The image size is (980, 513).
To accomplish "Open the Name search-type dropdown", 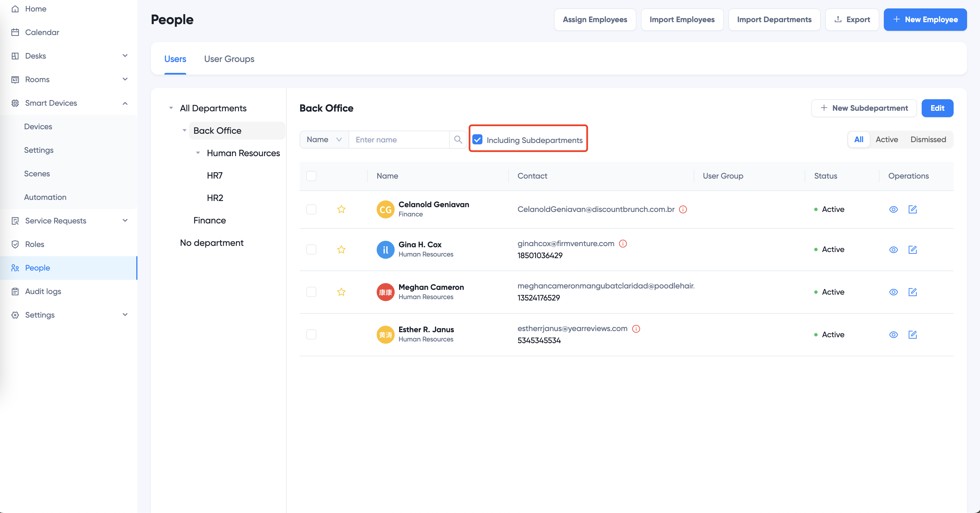I will point(324,140).
